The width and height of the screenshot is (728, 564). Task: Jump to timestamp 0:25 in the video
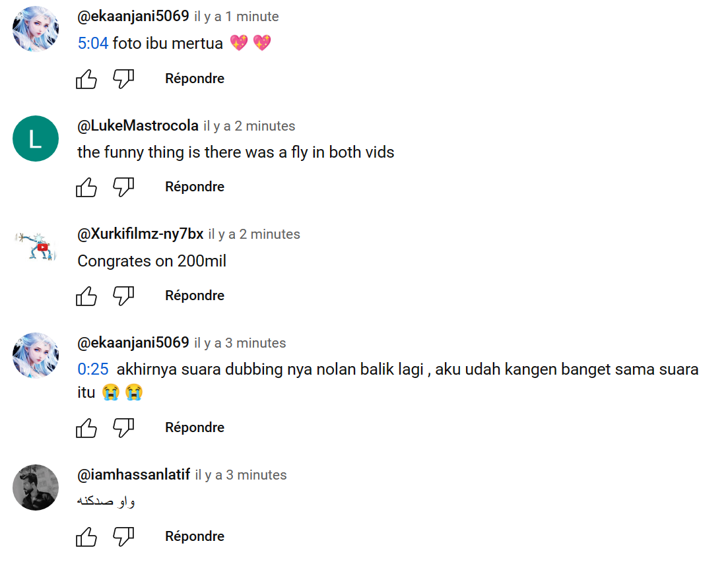(93, 369)
